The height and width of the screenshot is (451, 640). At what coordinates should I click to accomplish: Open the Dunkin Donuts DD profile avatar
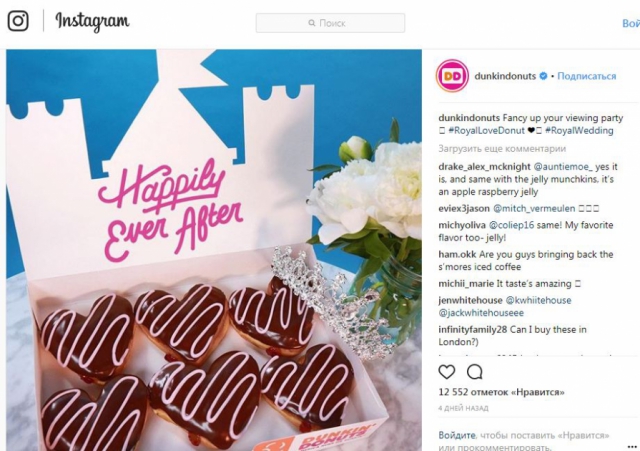point(452,76)
